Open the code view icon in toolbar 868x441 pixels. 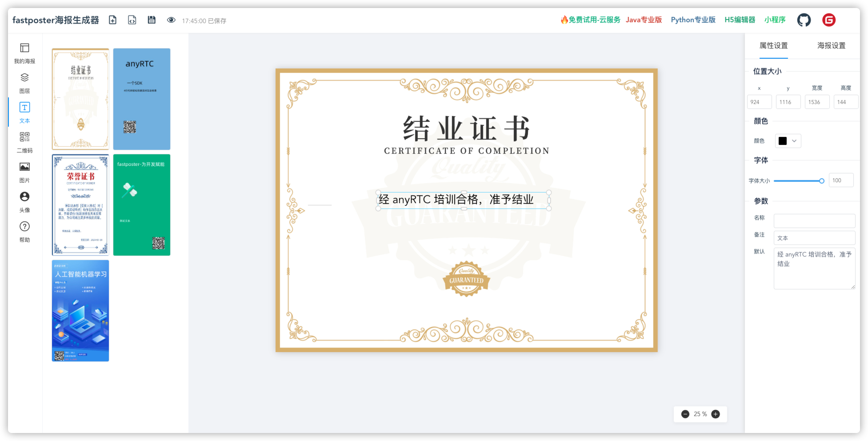(132, 20)
